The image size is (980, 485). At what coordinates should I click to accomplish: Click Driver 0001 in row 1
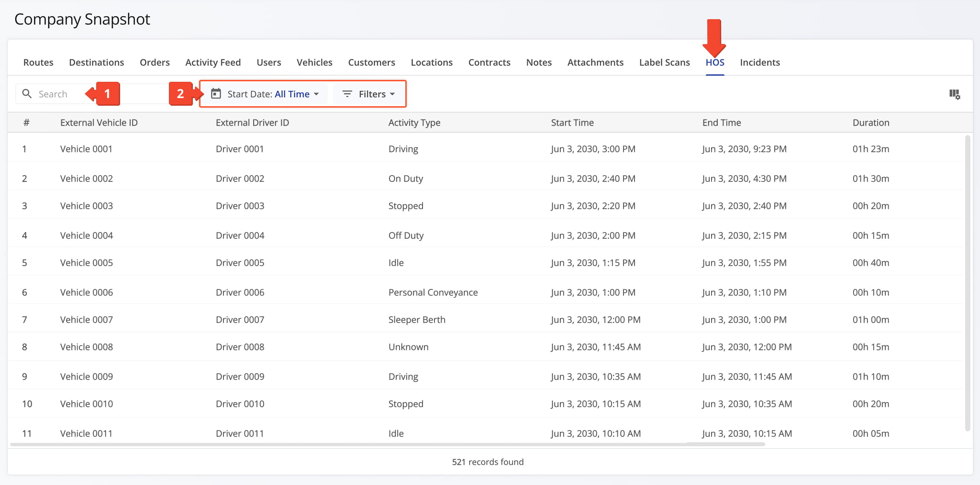[240, 149]
